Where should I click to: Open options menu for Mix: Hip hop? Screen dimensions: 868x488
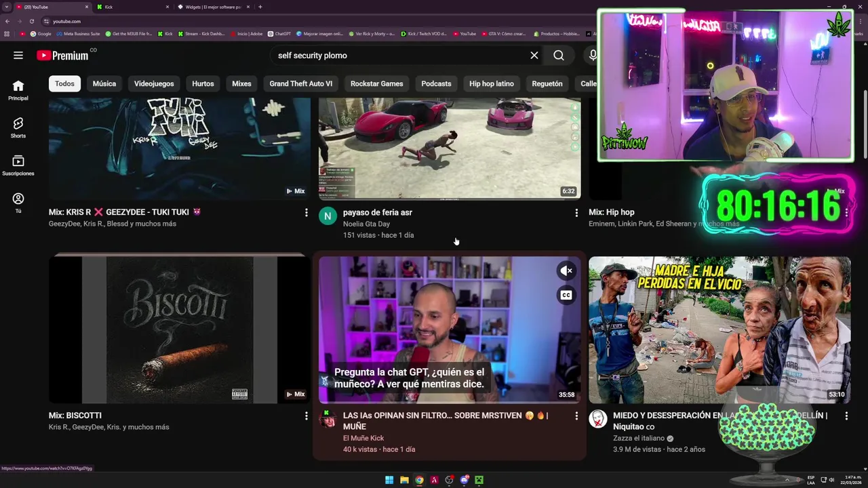[x=846, y=213]
